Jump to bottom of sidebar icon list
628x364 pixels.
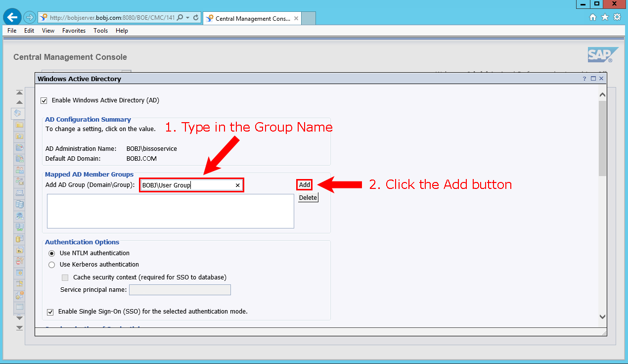point(20,327)
